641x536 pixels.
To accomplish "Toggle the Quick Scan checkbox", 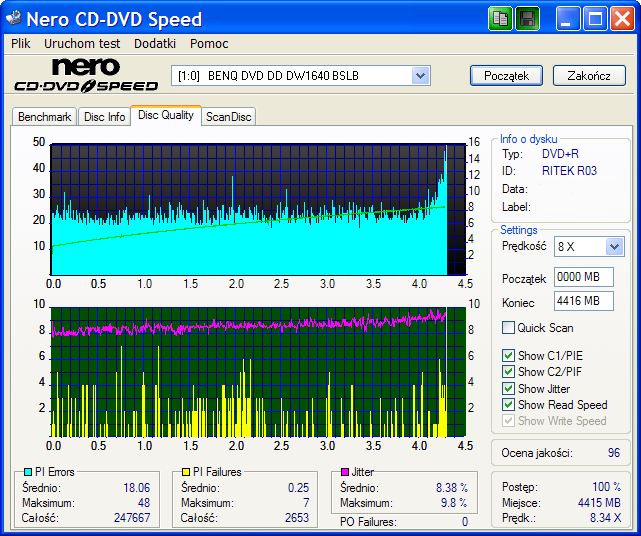I will click(508, 327).
